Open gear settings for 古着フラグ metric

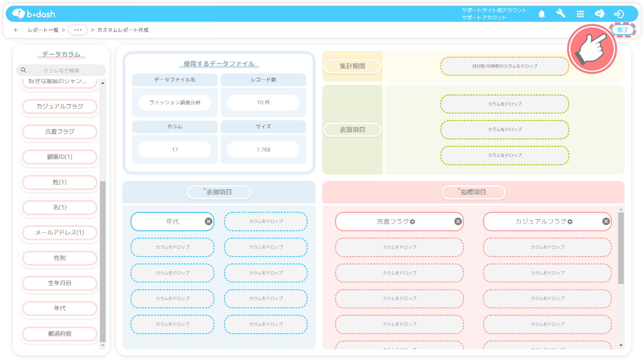point(412,222)
